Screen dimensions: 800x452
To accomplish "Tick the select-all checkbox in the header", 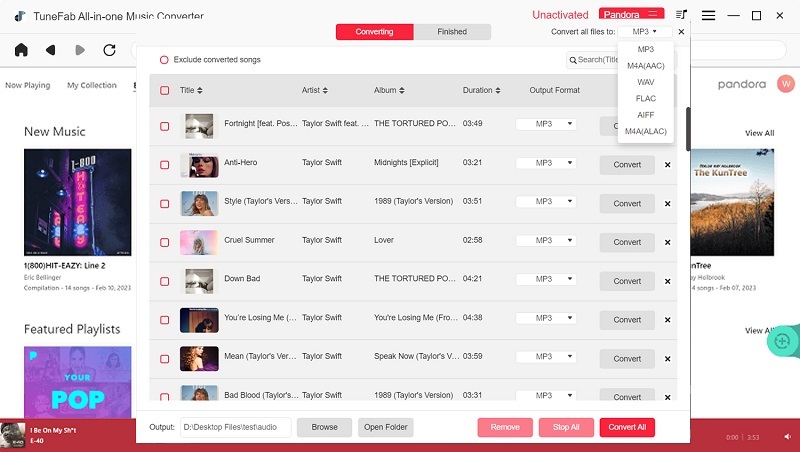I will coord(164,91).
